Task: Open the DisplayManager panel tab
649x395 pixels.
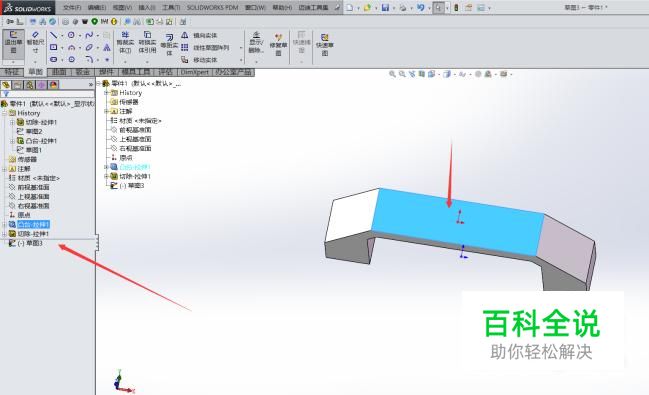Action: (x=54, y=85)
